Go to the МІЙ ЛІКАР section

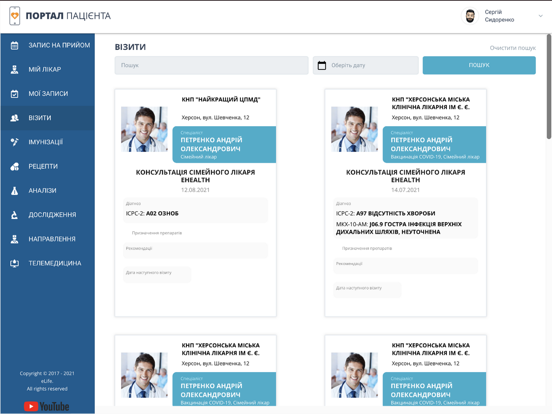48,69
